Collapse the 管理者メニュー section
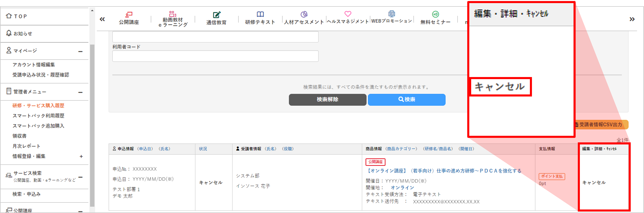 (x=80, y=92)
